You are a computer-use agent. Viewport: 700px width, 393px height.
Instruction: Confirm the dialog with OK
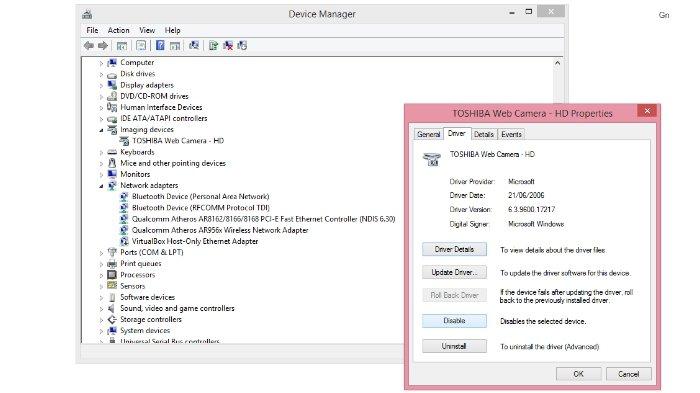click(x=579, y=374)
